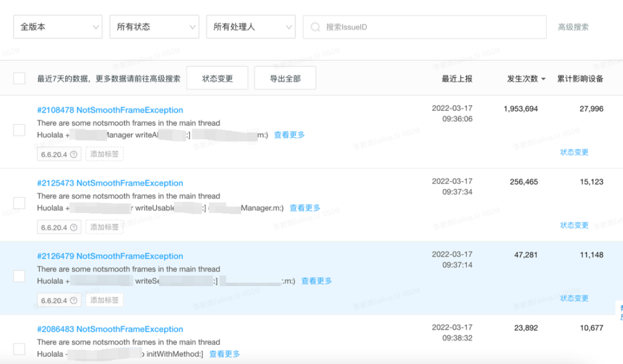The width and height of the screenshot is (623, 364).
Task: Click occurrence count 1,953,694
Action: [520, 109]
